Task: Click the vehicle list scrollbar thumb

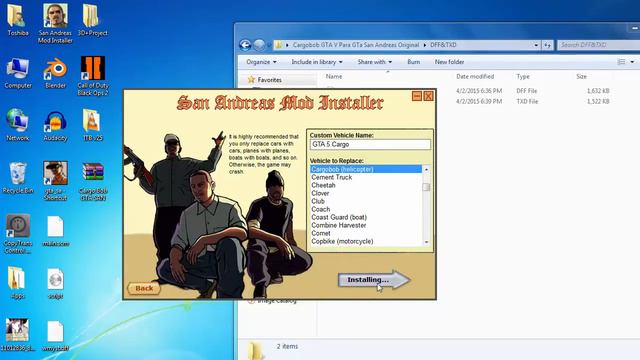Action: pos(427,187)
